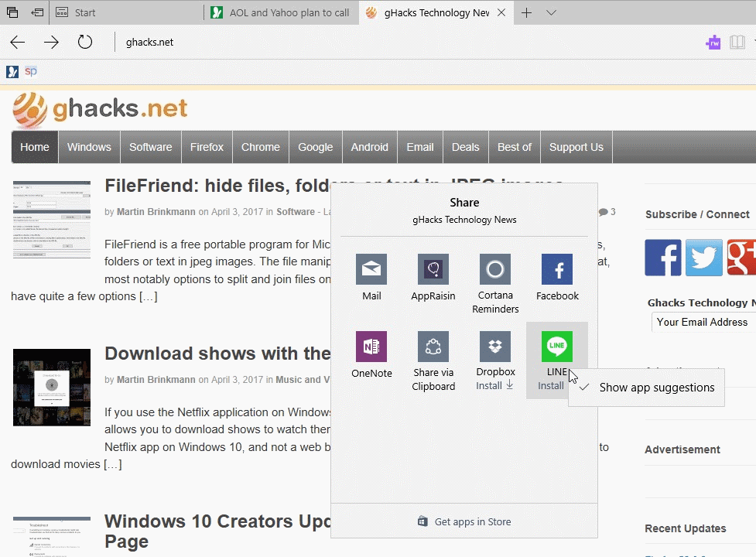The image size is (756, 557).
Task: Set these tabs aside icon
Action: click(37, 12)
